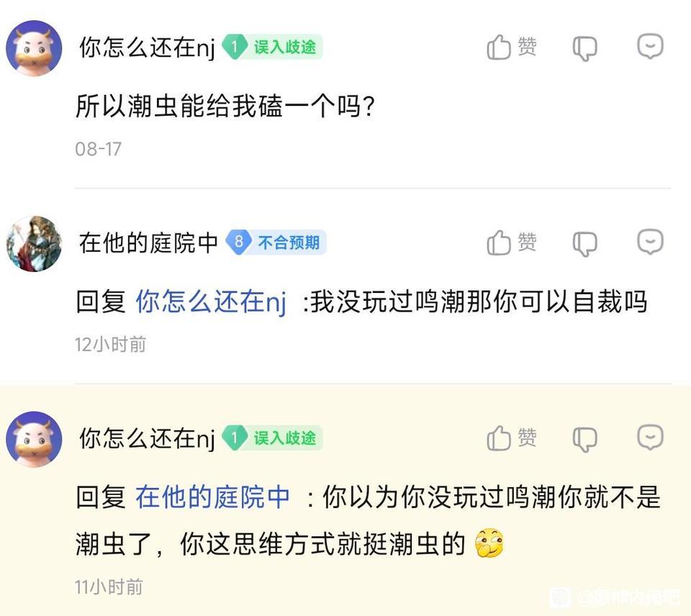Click the blue 在他的庭院中 mention in the last reply
This screenshot has height=616, width=691.
click(x=212, y=497)
